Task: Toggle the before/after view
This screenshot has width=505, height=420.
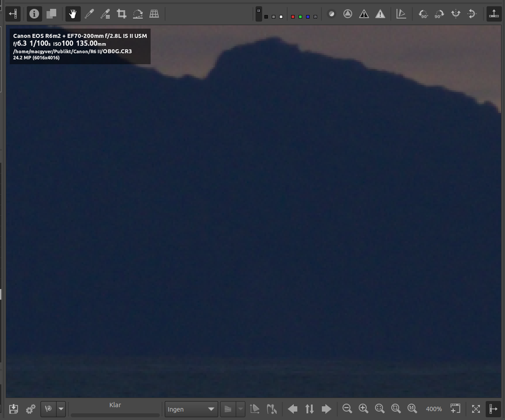Action: pos(51,14)
